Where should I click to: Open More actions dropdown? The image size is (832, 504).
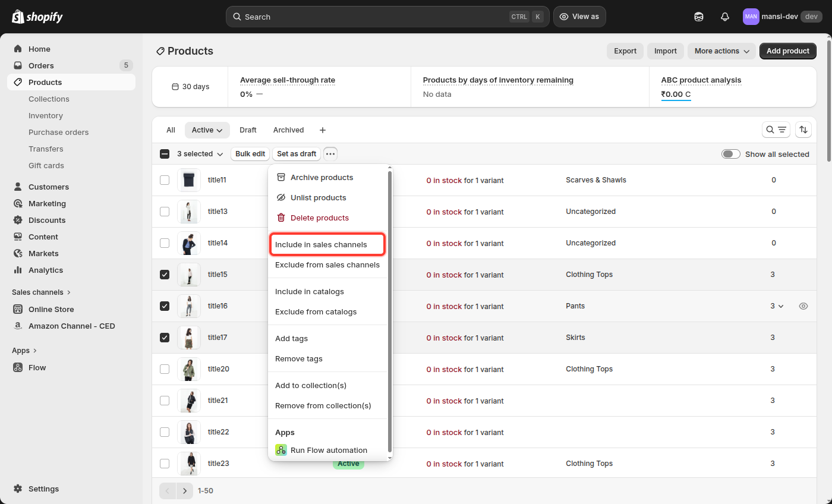(x=721, y=51)
